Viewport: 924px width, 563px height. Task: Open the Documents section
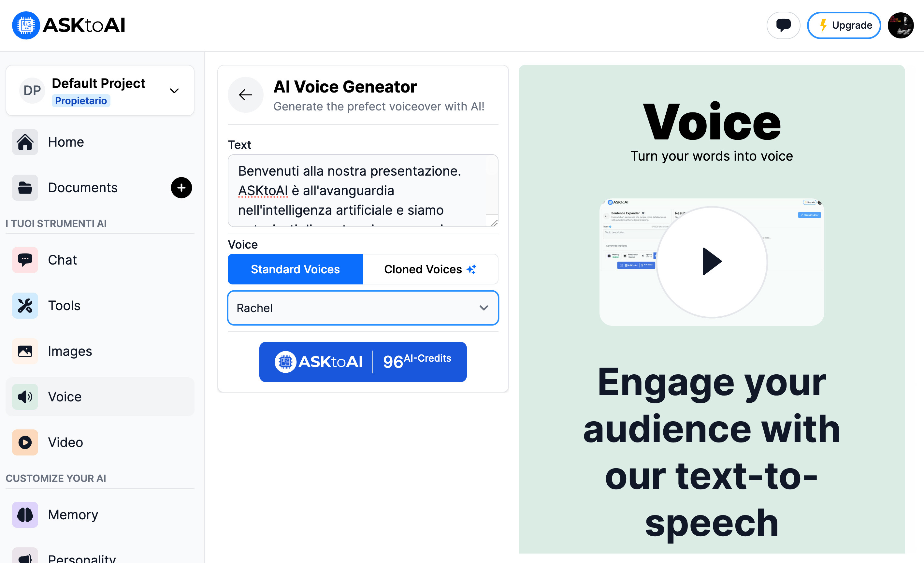click(83, 187)
